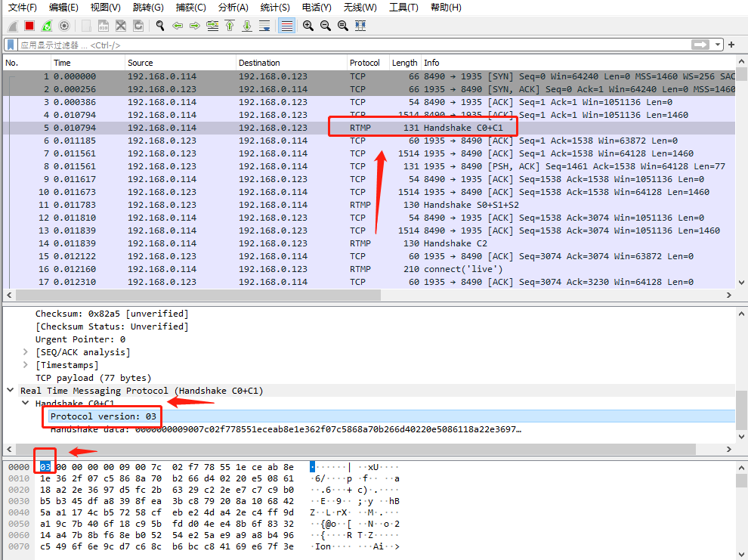The image size is (748, 560).
Task: Sort packets by the Source column
Action: (181, 63)
